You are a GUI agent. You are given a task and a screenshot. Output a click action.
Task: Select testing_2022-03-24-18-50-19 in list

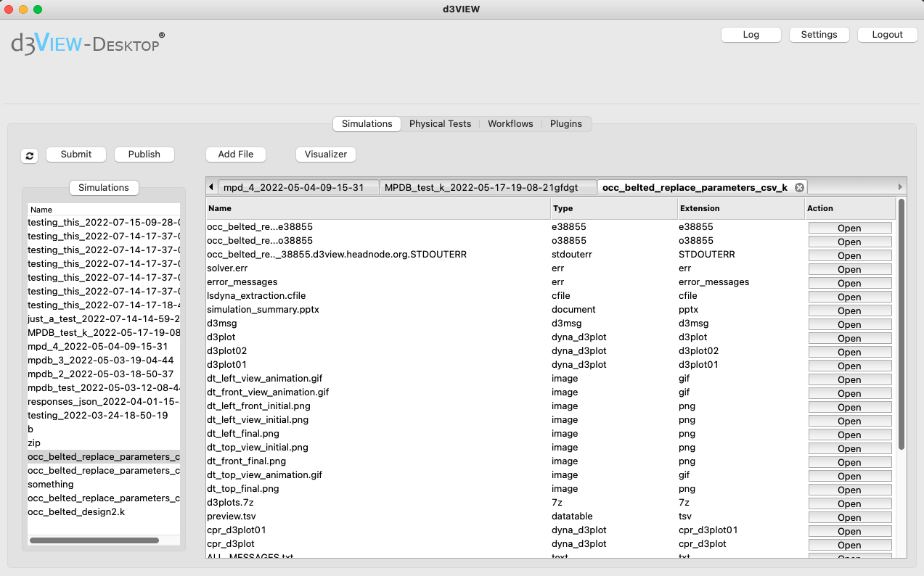104,416
